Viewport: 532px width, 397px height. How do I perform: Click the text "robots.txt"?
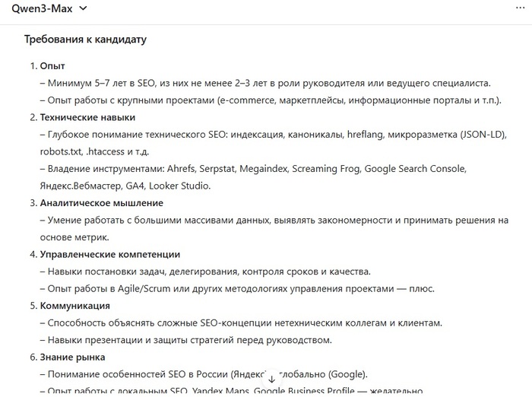(59, 151)
